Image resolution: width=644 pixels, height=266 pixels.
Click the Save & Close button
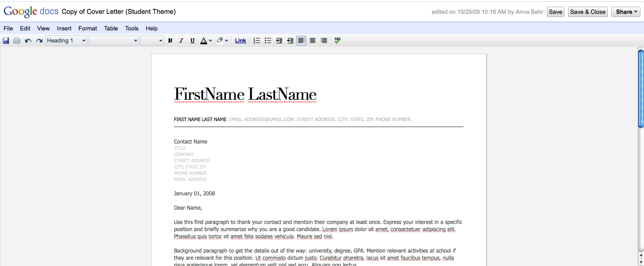click(x=588, y=12)
